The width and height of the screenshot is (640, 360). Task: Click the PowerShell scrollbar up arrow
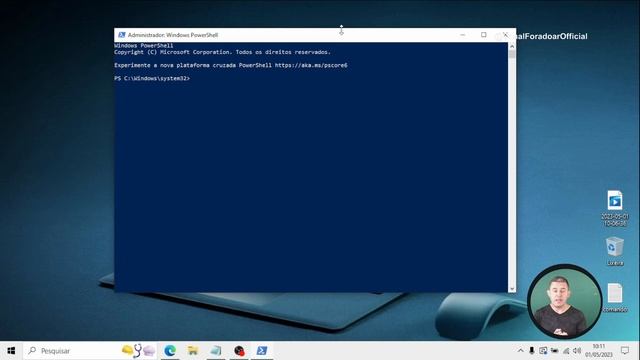tap(512, 46)
